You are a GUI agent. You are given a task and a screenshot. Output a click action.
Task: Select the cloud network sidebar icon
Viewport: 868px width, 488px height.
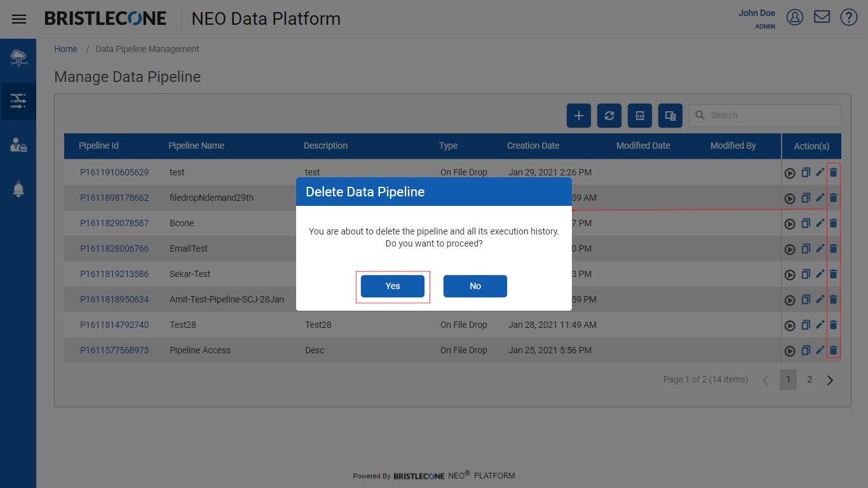point(18,58)
